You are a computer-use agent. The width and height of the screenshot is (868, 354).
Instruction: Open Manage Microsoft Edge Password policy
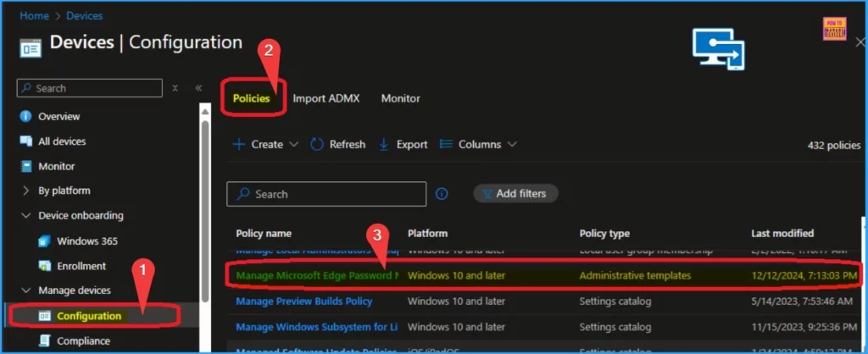coord(317,275)
